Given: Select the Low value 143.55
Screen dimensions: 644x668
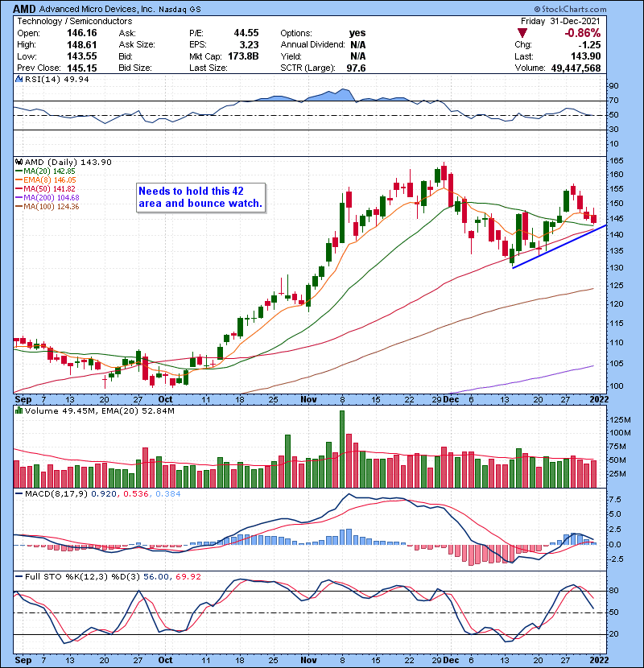Looking at the screenshot, I should pos(82,56).
